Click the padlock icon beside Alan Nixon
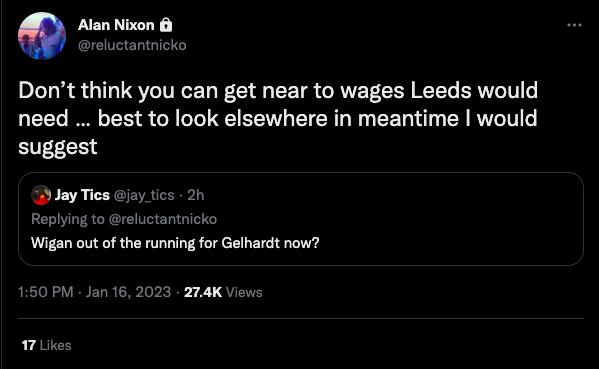The height and width of the screenshot is (369, 599). [166, 25]
